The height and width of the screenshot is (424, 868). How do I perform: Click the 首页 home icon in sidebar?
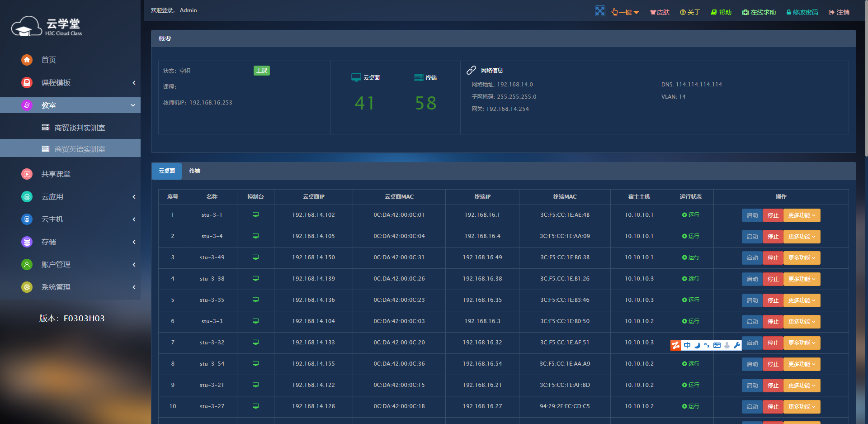pyautogui.click(x=27, y=60)
